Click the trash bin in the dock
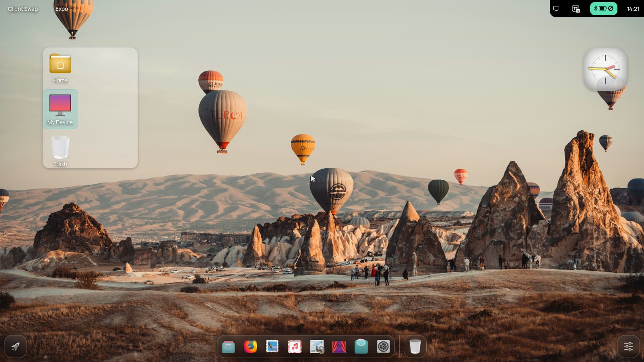This screenshot has width=644, height=362. tap(415, 346)
